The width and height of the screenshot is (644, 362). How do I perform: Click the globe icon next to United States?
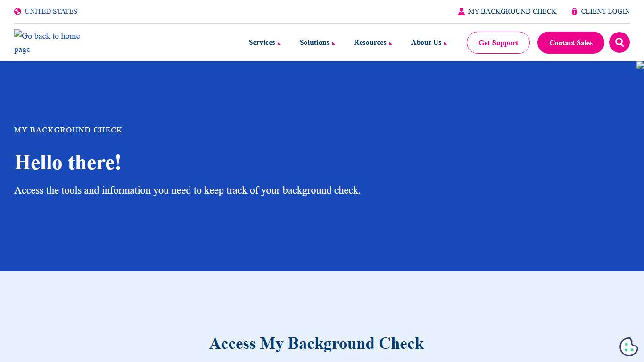pos(17,11)
